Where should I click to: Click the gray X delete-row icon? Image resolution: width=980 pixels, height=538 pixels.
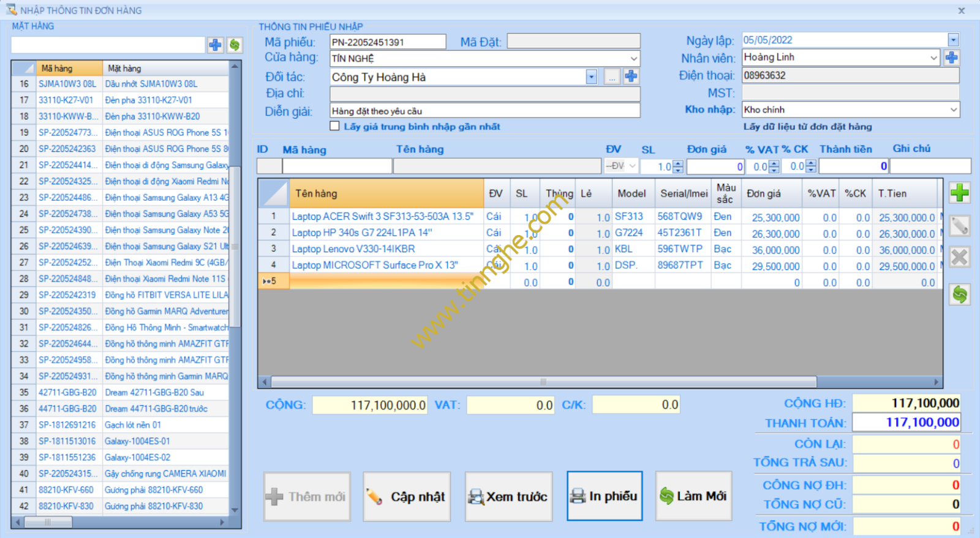point(960,258)
